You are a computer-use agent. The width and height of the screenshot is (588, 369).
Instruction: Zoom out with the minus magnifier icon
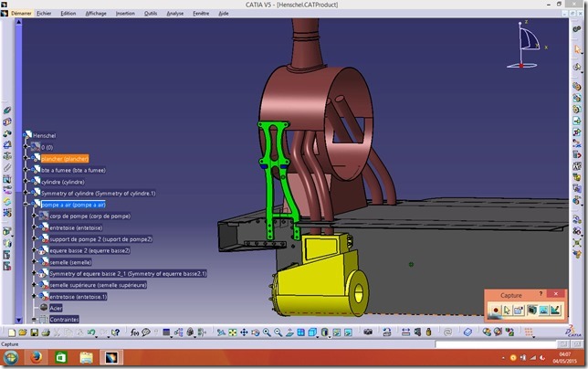click(x=278, y=332)
